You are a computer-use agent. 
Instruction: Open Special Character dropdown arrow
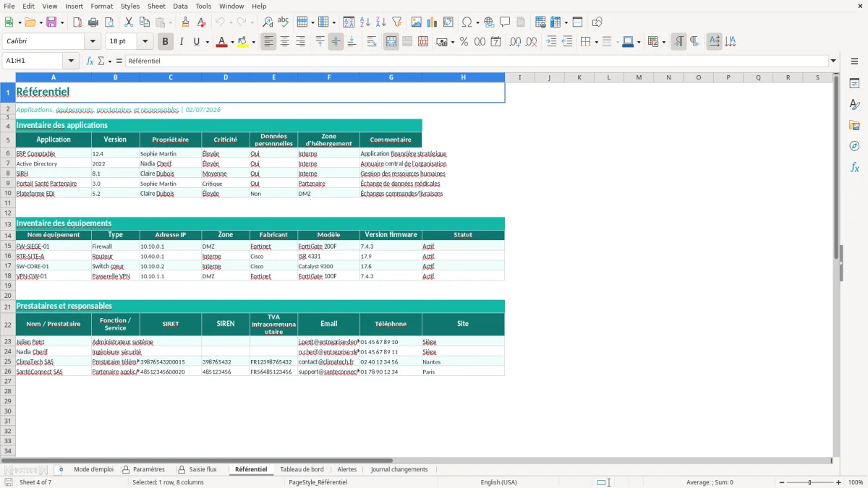coord(477,22)
